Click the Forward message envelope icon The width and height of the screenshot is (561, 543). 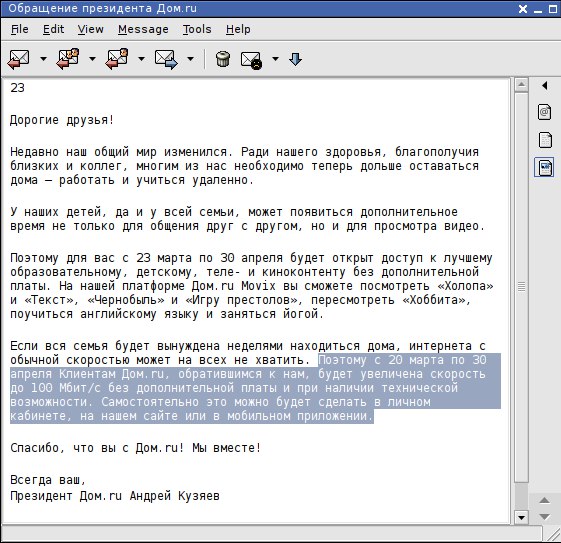click(166, 59)
